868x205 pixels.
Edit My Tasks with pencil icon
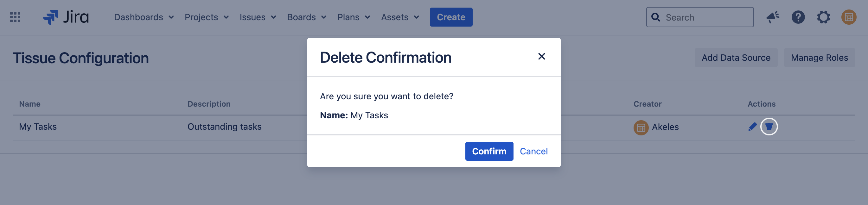click(x=752, y=127)
